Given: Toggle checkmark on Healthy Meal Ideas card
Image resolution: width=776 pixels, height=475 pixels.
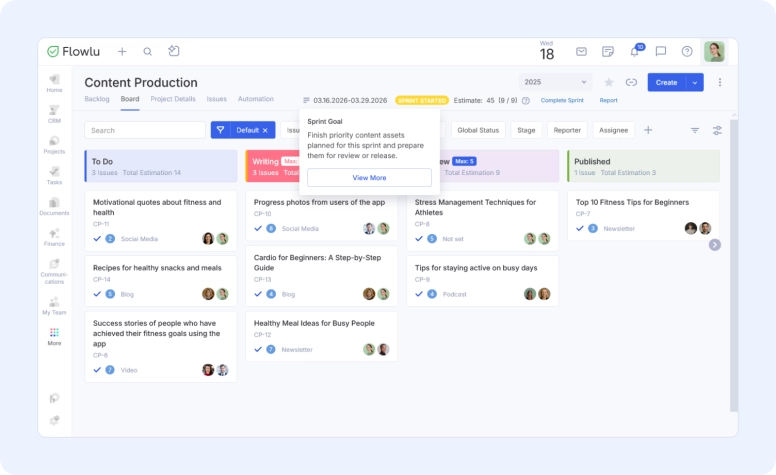Looking at the screenshot, I should click(x=258, y=349).
